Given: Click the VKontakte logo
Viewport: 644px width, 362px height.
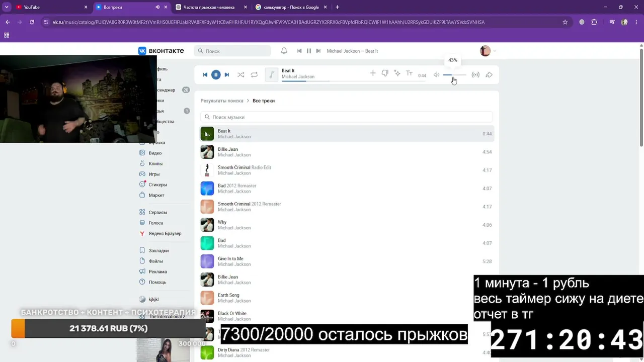Looking at the screenshot, I should tap(162, 51).
